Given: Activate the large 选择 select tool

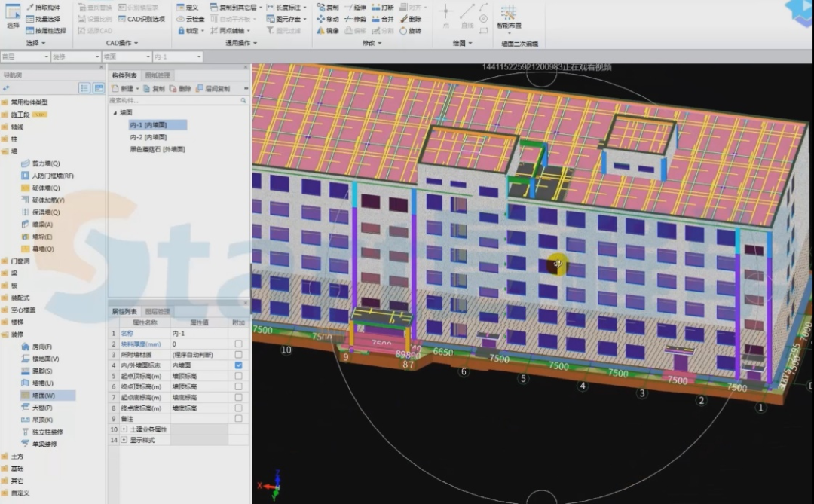Looking at the screenshot, I should pyautogui.click(x=13, y=16).
